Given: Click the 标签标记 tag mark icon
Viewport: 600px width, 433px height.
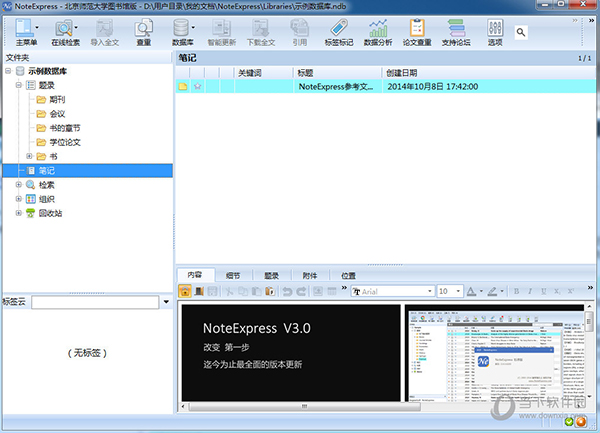Looking at the screenshot, I should [x=339, y=32].
